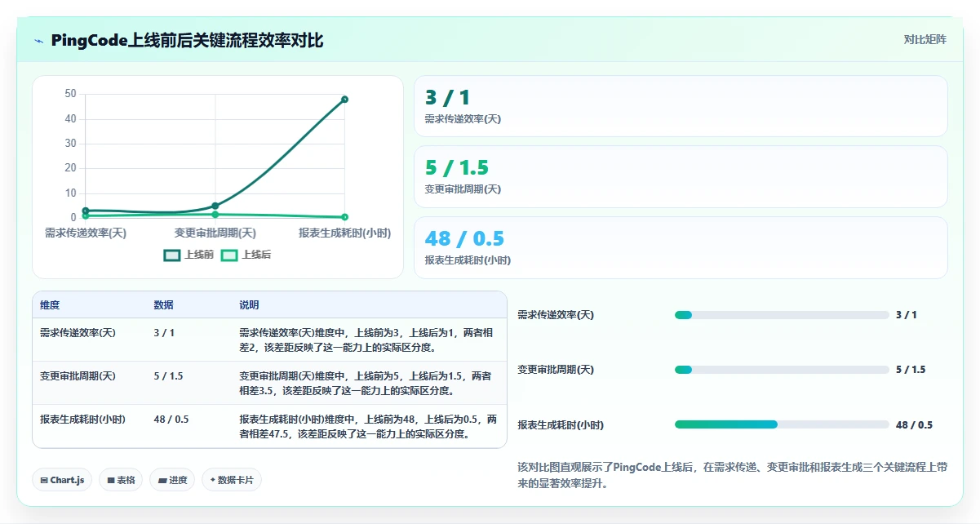Screen dimensions: 980x524
Task: Click the 上线前 point at 变更审批周期(天)
Action: [215, 206]
